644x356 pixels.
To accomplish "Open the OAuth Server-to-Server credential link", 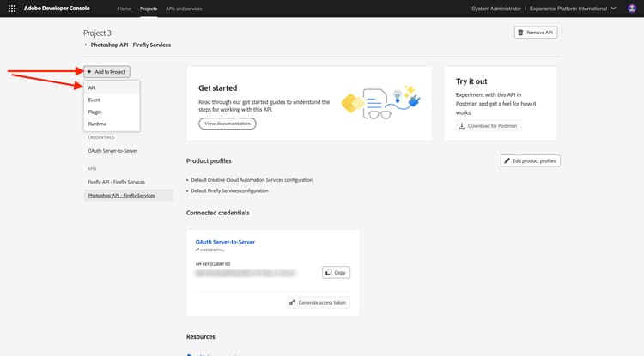I will (x=225, y=242).
